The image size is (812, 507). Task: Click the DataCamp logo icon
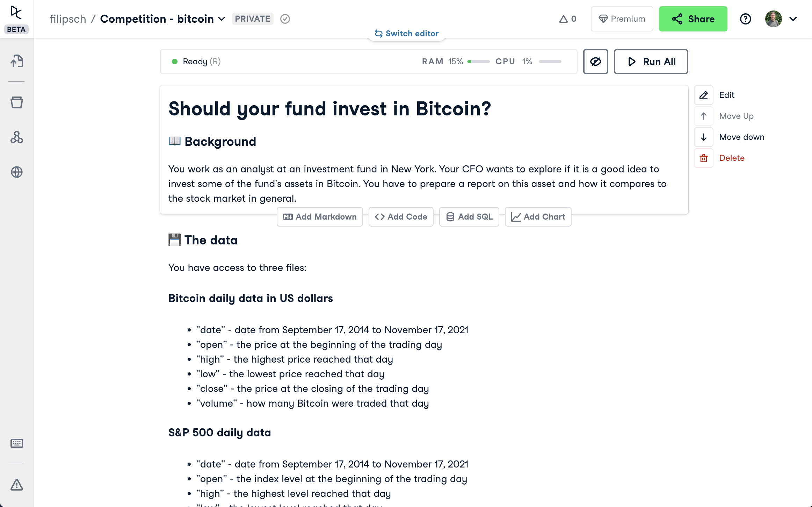coord(16,13)
